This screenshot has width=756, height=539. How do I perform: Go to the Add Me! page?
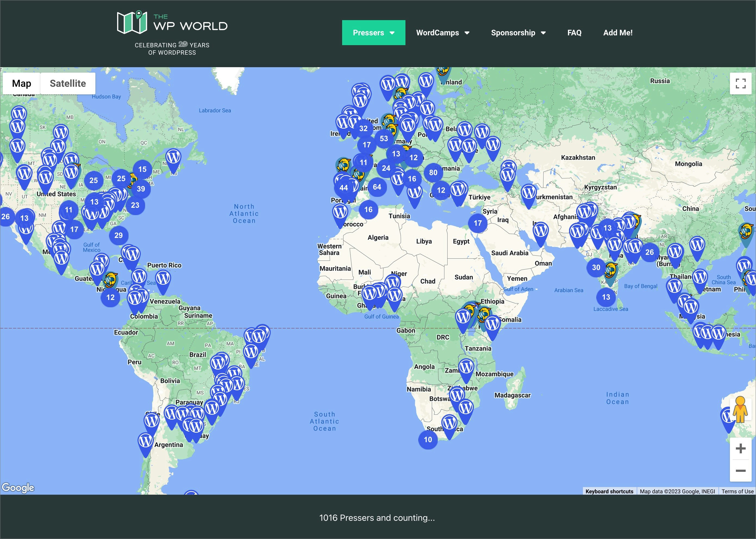point(618,33)
